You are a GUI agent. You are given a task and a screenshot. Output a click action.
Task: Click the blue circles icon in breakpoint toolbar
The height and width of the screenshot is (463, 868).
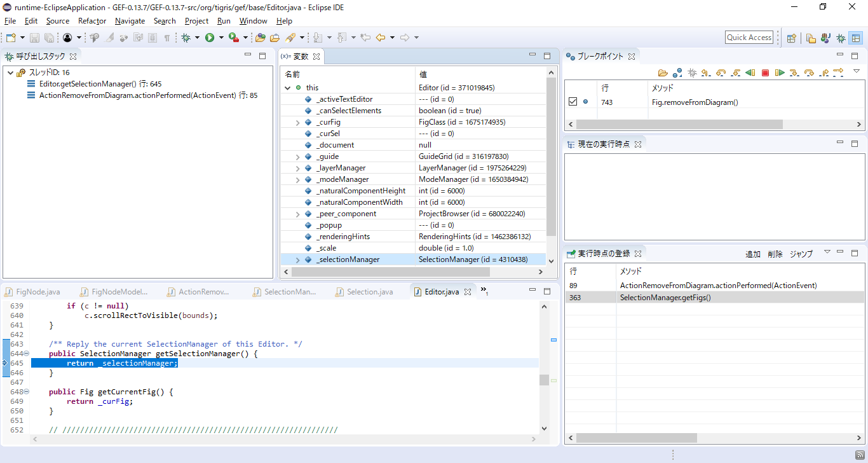(677, 73)
